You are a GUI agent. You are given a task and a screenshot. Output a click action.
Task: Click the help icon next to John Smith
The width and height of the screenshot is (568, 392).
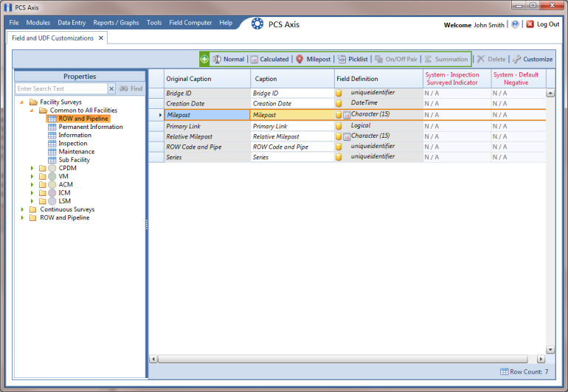tap(515, 24)
